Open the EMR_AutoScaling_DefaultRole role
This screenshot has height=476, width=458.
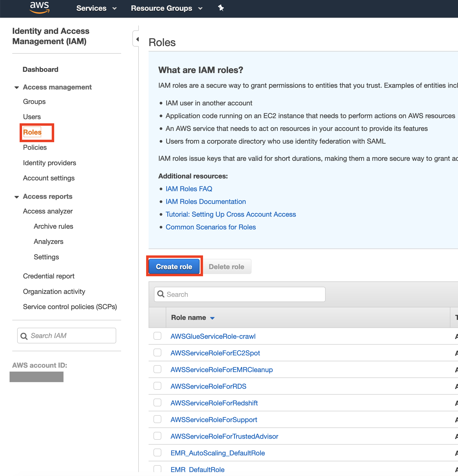click(x=218, y=453)
